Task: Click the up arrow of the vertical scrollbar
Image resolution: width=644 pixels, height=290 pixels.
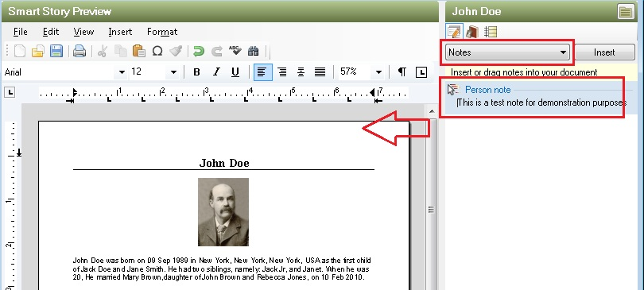Action: [x=431, y=111]
